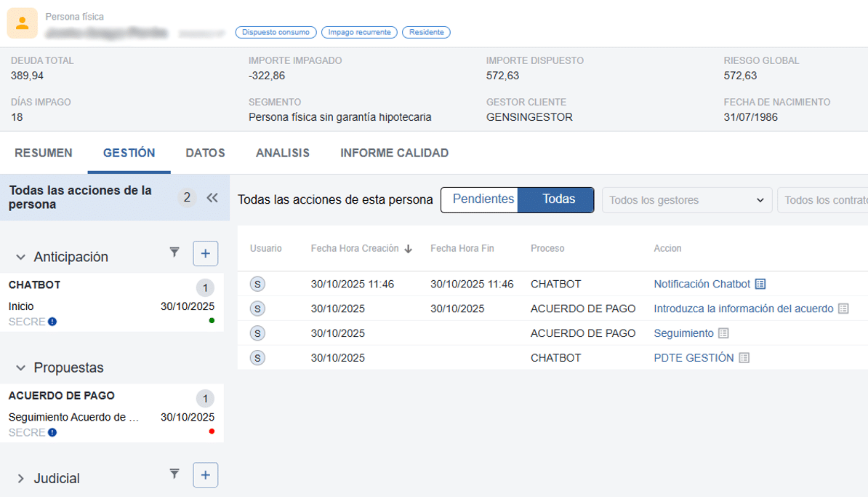Expand the Judicial section

pyautogui.click(x=20, y=478)
